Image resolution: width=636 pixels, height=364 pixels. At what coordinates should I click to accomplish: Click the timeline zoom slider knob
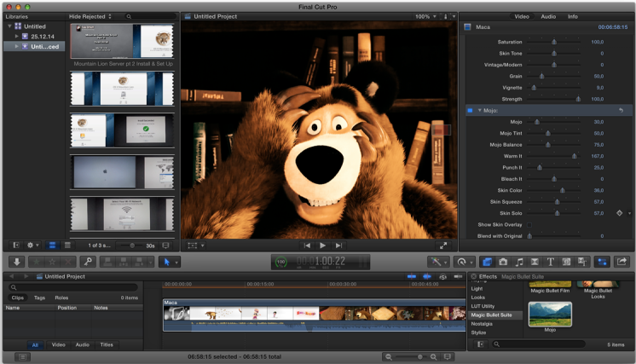coord(420,356)
